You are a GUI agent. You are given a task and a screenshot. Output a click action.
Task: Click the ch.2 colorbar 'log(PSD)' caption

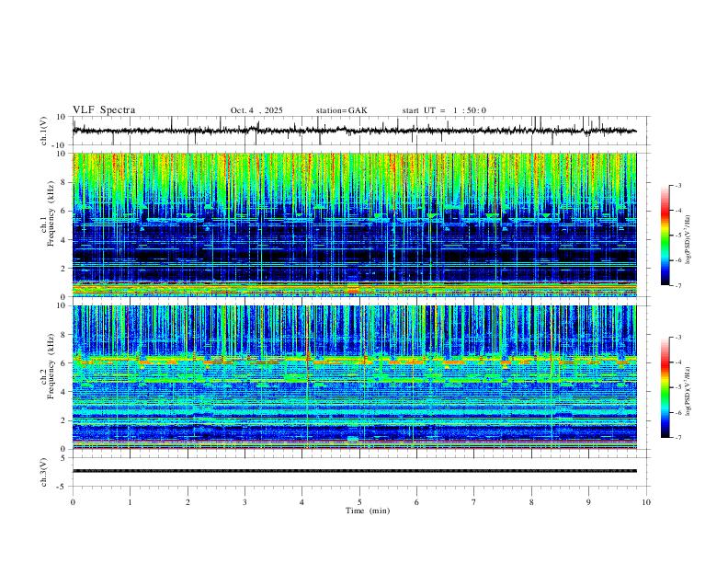[688, 391]
